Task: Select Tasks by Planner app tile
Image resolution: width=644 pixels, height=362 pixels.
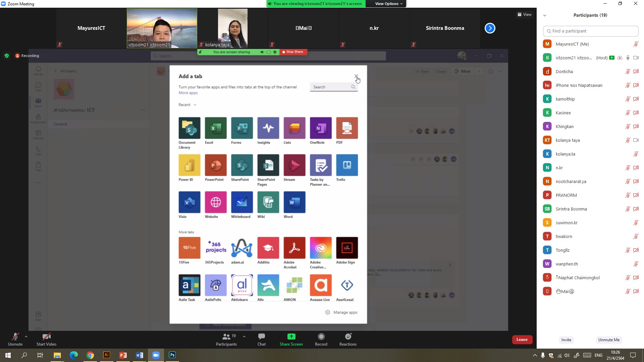Action: pyautogui.click(x=321, y=165)
